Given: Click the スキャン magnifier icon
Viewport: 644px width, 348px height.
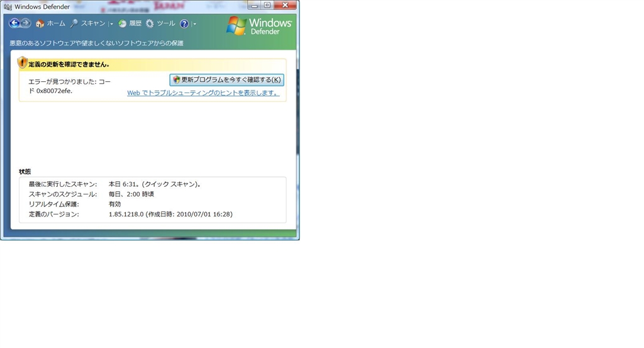Looking at the screenshot, I should point(74,24).
